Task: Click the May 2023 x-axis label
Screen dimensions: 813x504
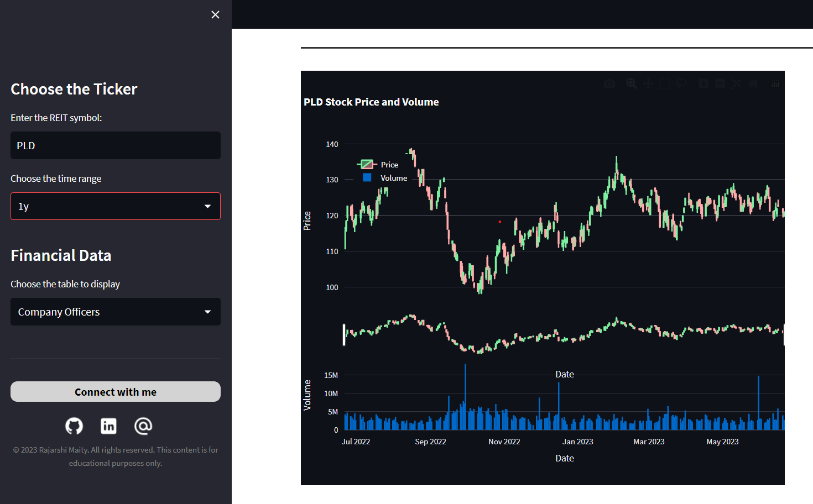Action: [x=722, y=442]
